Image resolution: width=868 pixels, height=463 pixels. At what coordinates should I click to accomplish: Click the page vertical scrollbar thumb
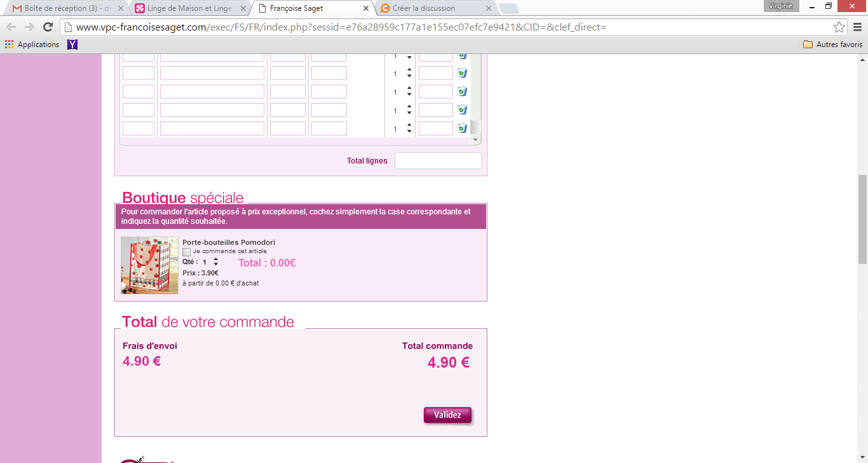coord(862,219)
